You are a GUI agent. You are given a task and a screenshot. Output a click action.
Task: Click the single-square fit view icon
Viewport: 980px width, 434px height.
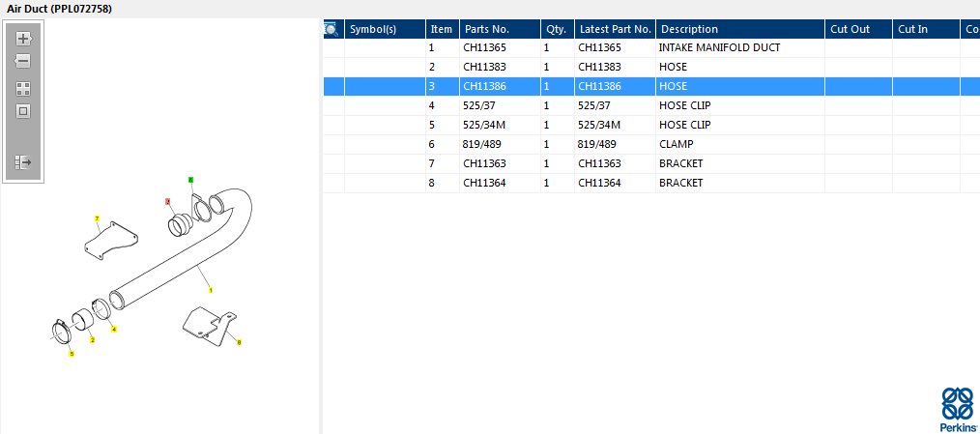(23, 110)
